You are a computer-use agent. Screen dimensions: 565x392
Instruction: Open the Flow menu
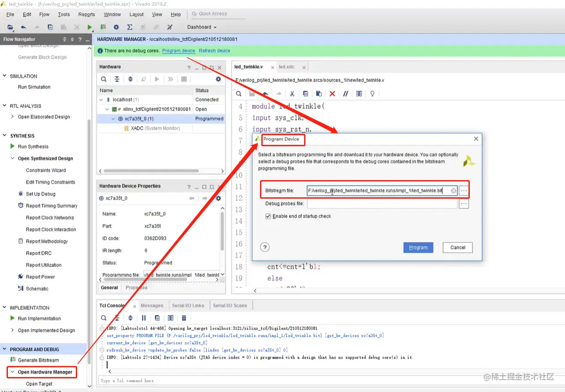pyautogui.click(x=44, y=15)
